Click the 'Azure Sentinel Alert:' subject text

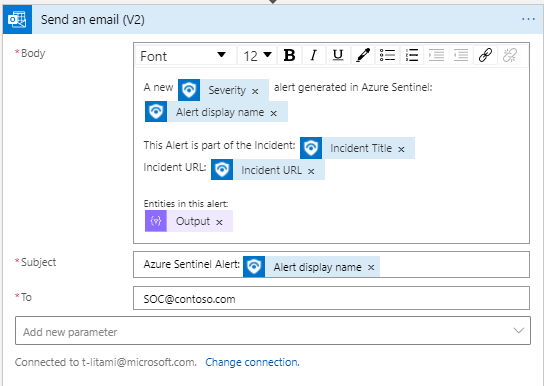[x=192, y=264]
